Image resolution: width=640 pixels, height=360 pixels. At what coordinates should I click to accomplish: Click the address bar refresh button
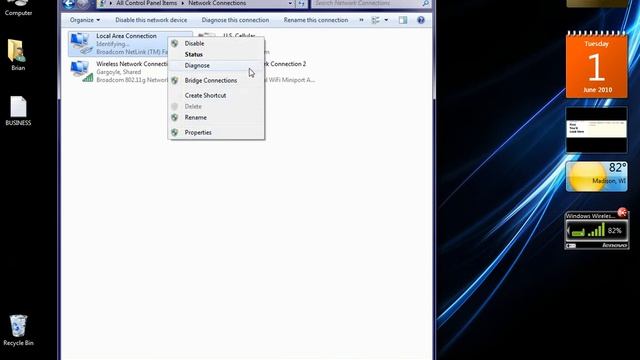301,4
